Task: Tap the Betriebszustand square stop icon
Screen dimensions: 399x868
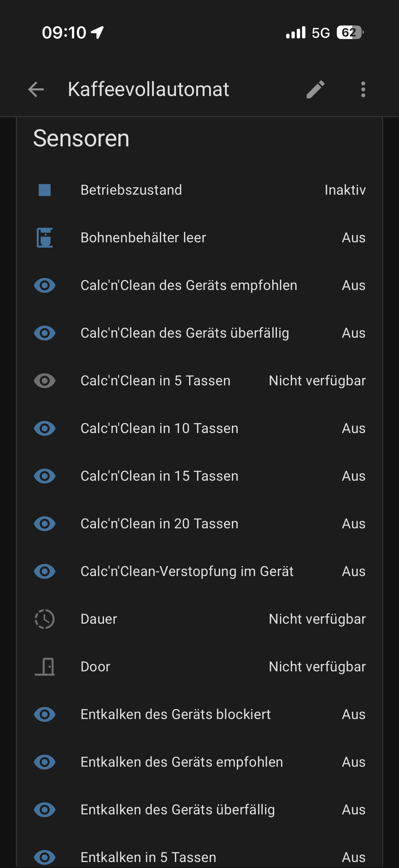Action: 44,190
